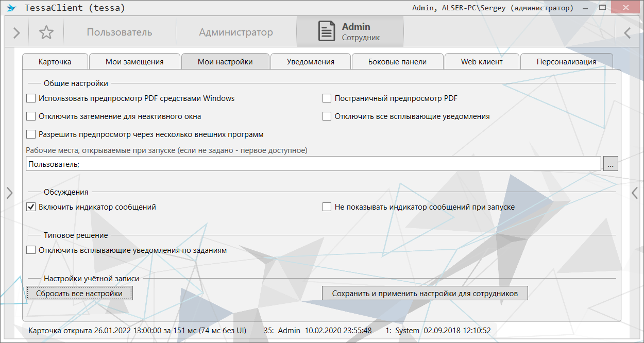Click the ellipsis button beside workplaces field
Screen dimensions: 644x343
[611, 164]
